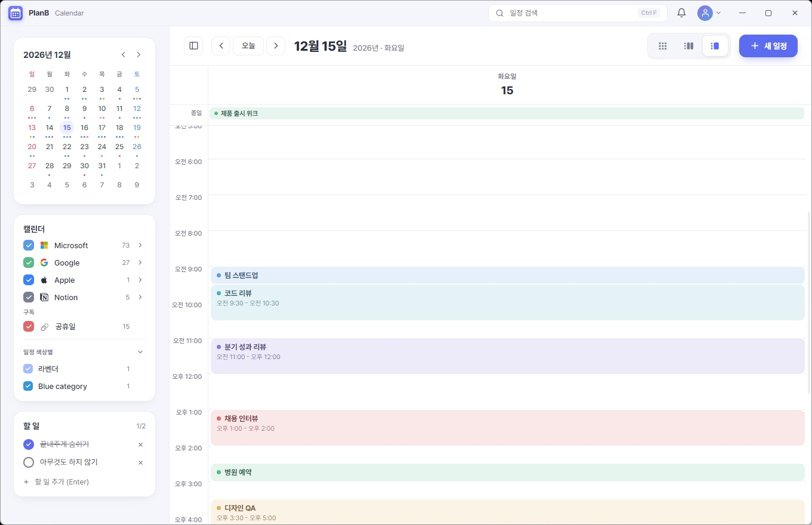
Task: Click the 할 일 추가 input field
Action: 84,481
